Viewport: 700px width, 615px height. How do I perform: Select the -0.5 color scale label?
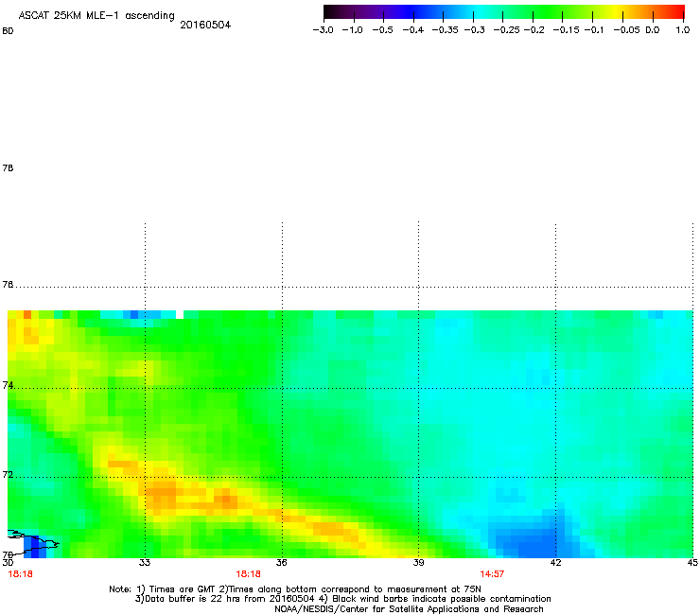tap(382, 30)
